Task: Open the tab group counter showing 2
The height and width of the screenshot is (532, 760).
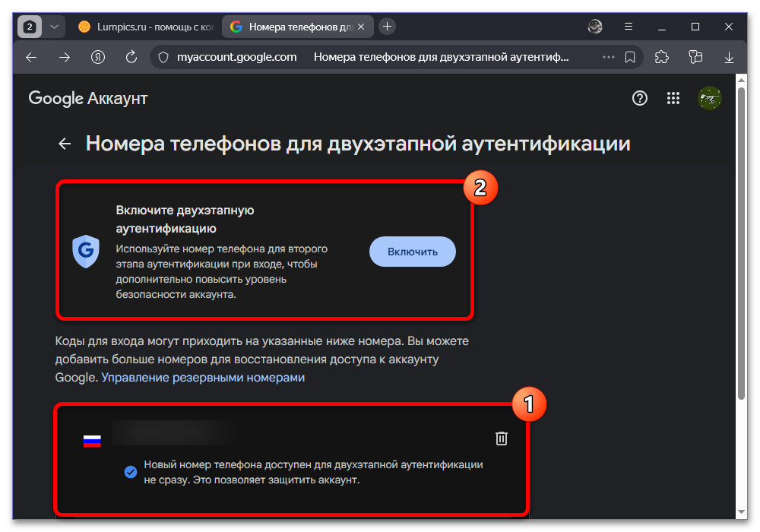Action: [30, 27]
